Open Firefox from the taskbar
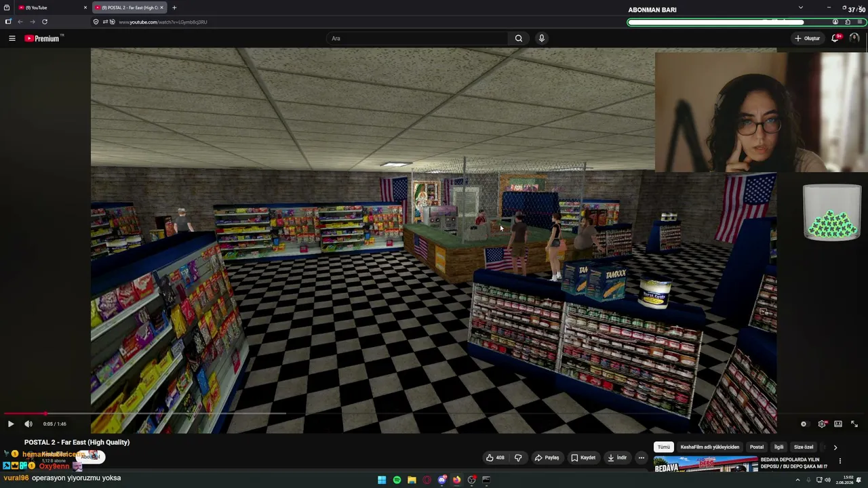Viewport: 868px width, 488px height. coord(456,480)
